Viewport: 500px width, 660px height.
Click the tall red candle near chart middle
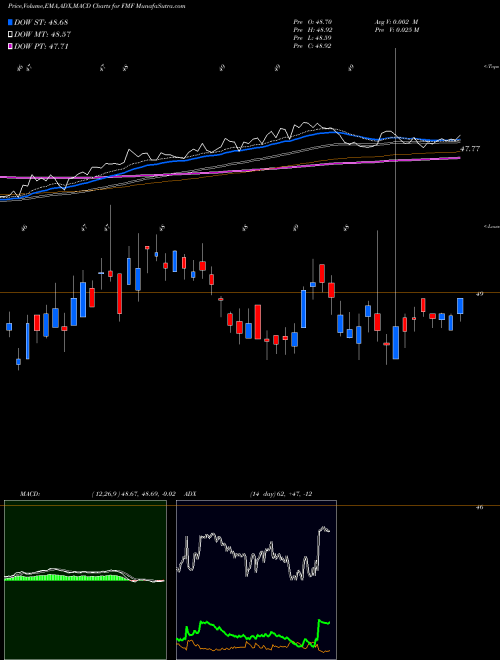[258, 322]
